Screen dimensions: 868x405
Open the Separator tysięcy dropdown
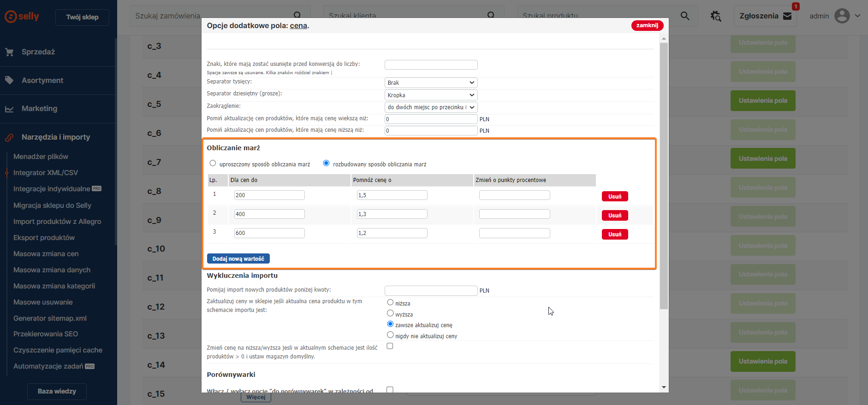tap(431, 83)
